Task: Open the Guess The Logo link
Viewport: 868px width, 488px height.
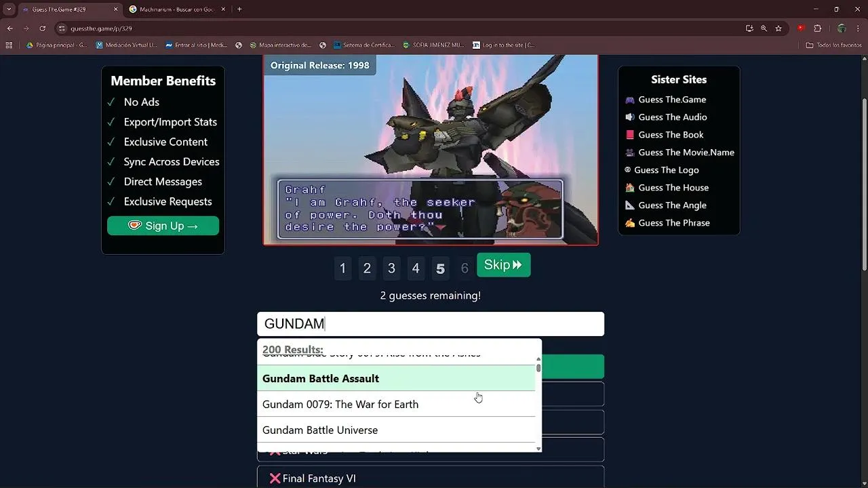Action: (662, 170)
